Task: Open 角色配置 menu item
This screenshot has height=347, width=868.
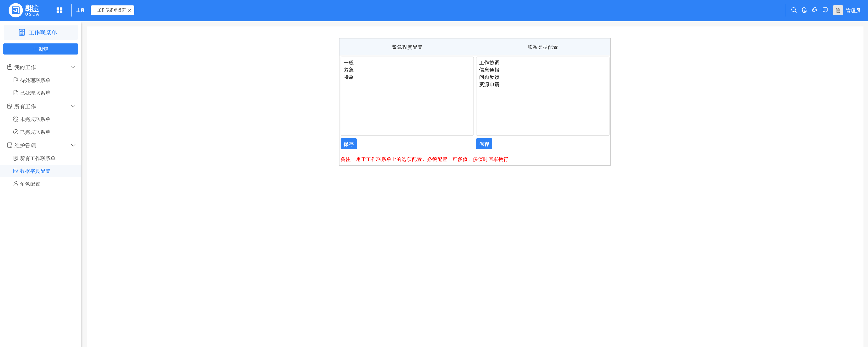Action: pyautogui.click(x=40, y=184)
